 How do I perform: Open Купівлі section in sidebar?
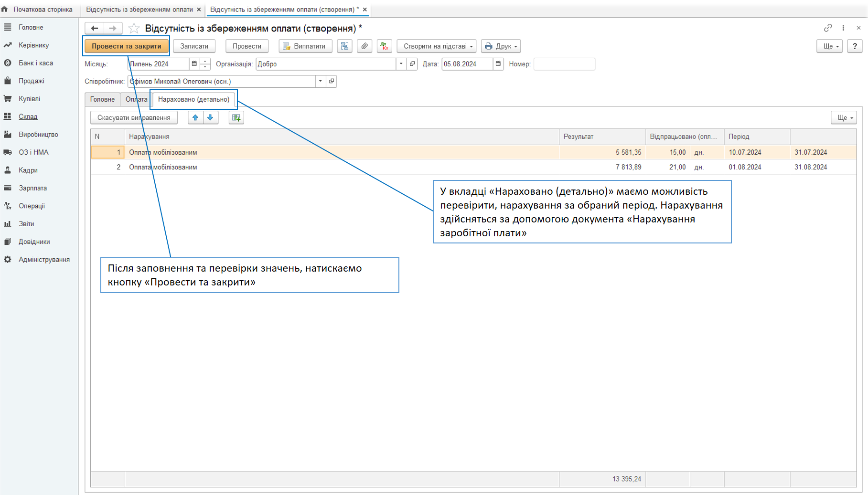click(29, 99)
